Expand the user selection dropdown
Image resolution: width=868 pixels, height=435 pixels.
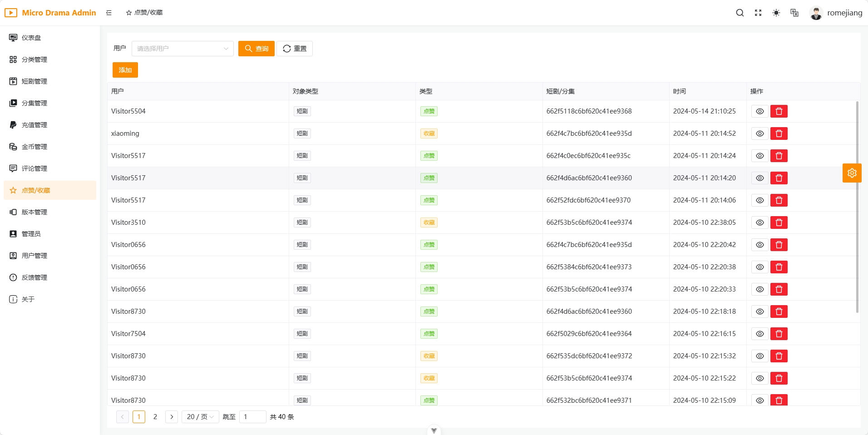(x=182, y=49)
